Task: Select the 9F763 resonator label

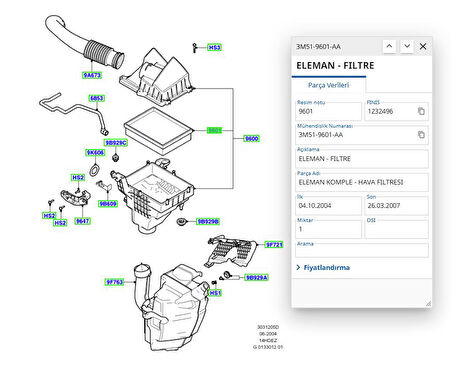Action: (115, 282)
